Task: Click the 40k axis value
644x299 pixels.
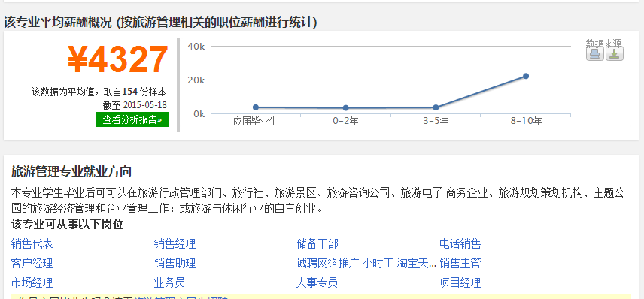Action: click(x=196, y=46)
